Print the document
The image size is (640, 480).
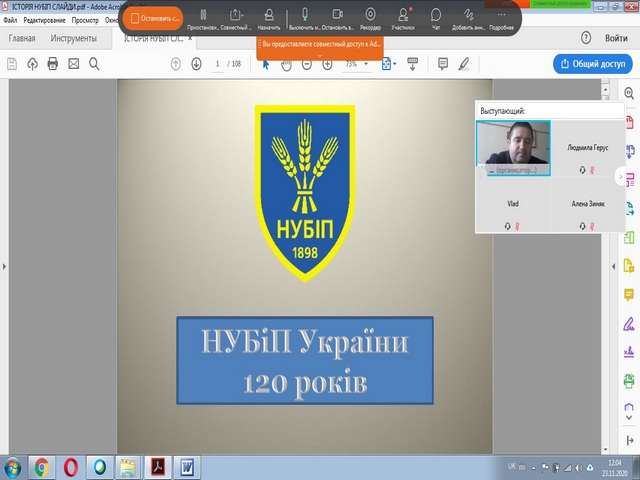tap(53, 64)
